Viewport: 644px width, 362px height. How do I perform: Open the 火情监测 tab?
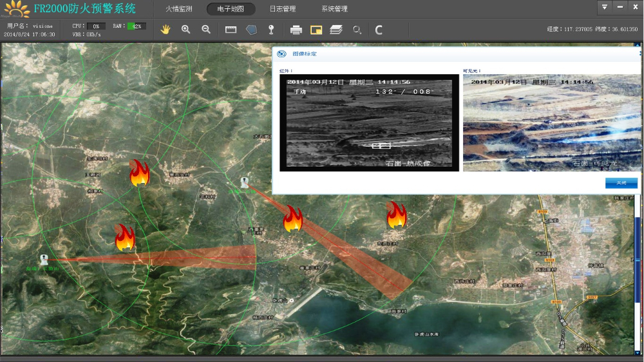pos(178,8)
